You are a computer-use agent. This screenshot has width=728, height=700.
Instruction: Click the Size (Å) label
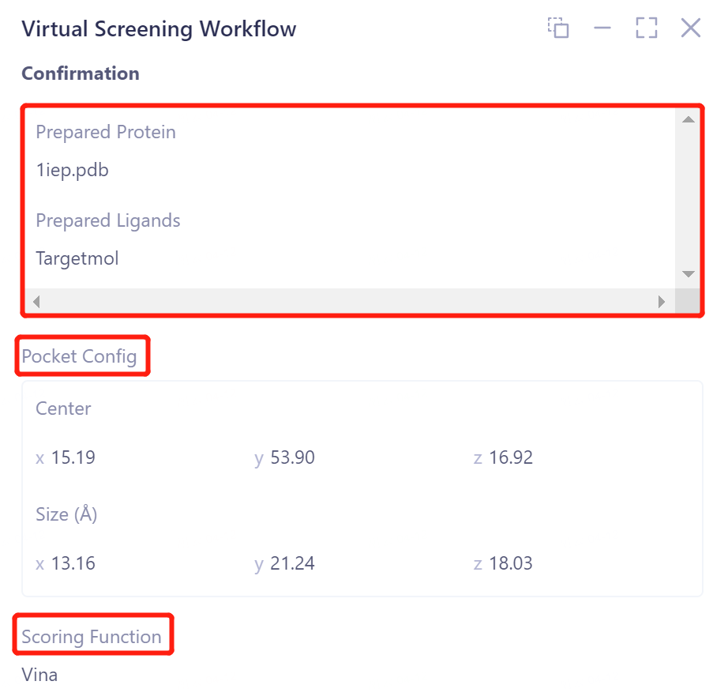click(66, 514)
